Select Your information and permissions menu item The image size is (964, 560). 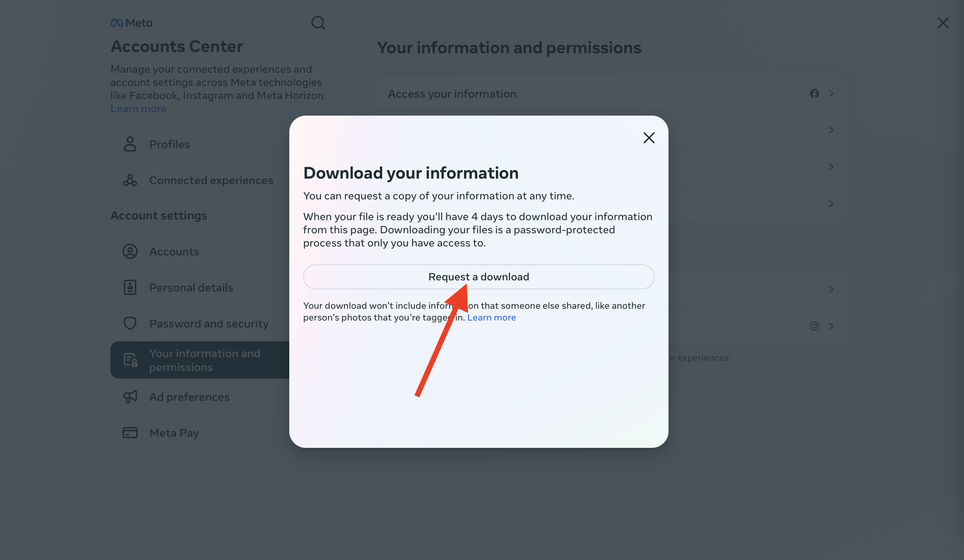(204, 360)
